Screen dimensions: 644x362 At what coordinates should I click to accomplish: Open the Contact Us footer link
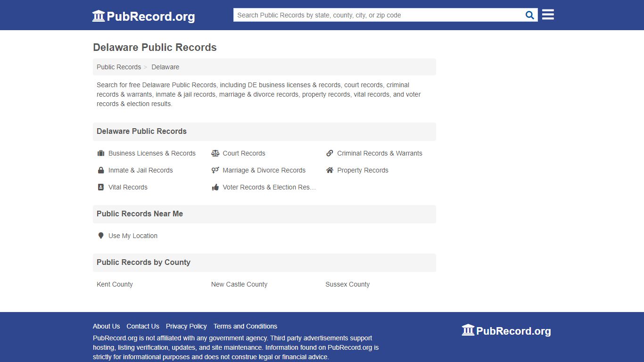click(x=143, y=326)
